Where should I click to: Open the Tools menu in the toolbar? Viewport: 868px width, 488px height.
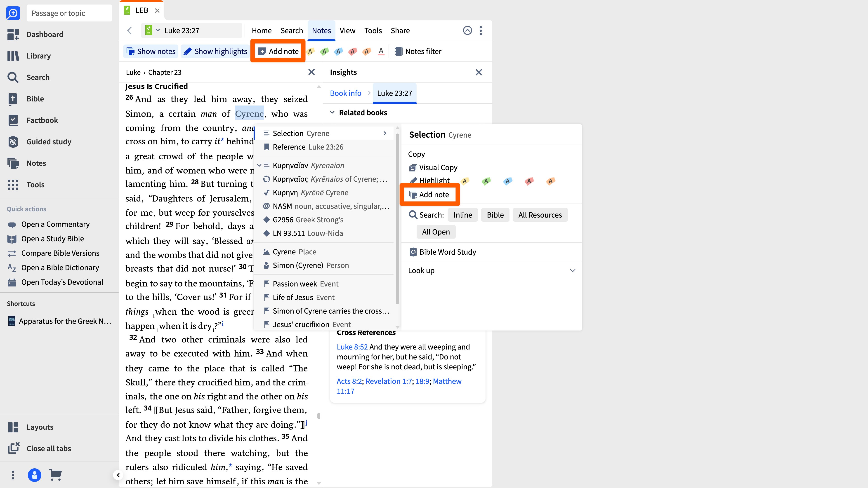(x=373, y=31)
